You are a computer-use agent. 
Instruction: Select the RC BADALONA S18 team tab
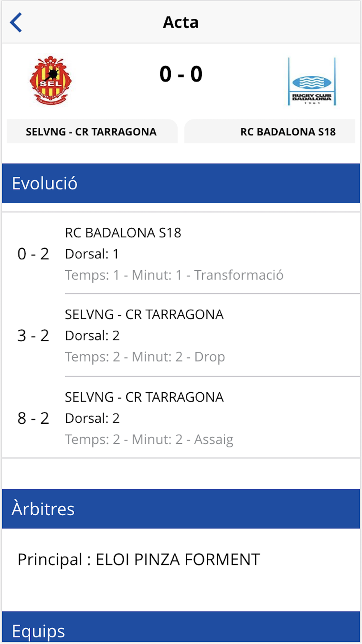270,131
